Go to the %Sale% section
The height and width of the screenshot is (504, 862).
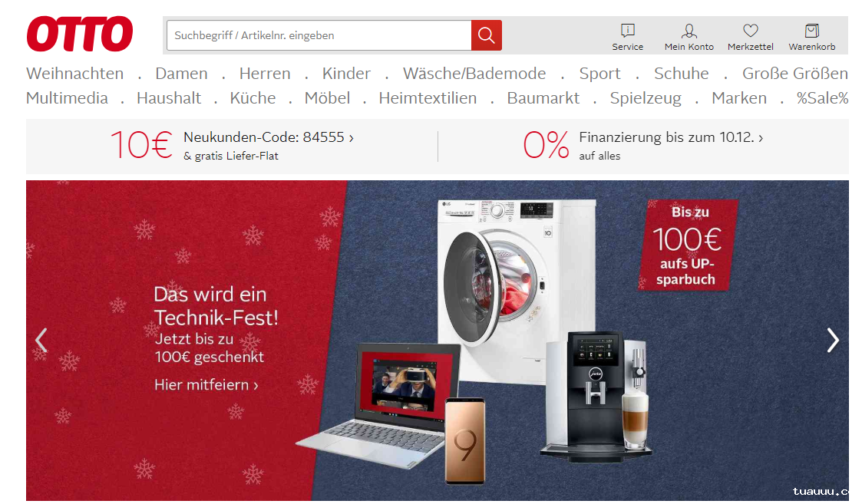click(822, 98)
